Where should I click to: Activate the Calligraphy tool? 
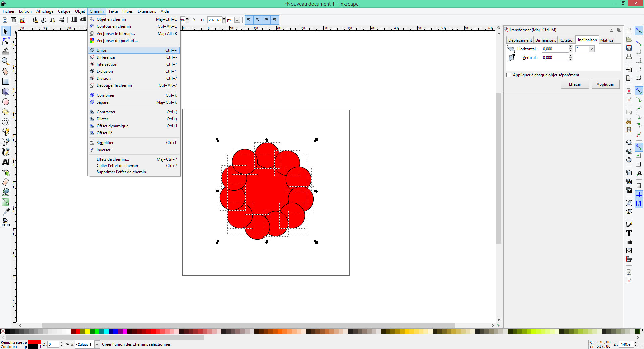point(5,152)
